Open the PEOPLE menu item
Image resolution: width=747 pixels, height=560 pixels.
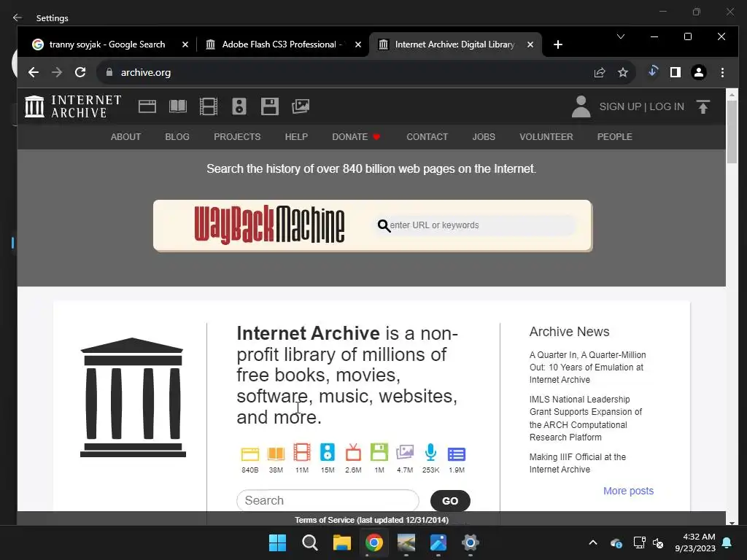(614, 136)
